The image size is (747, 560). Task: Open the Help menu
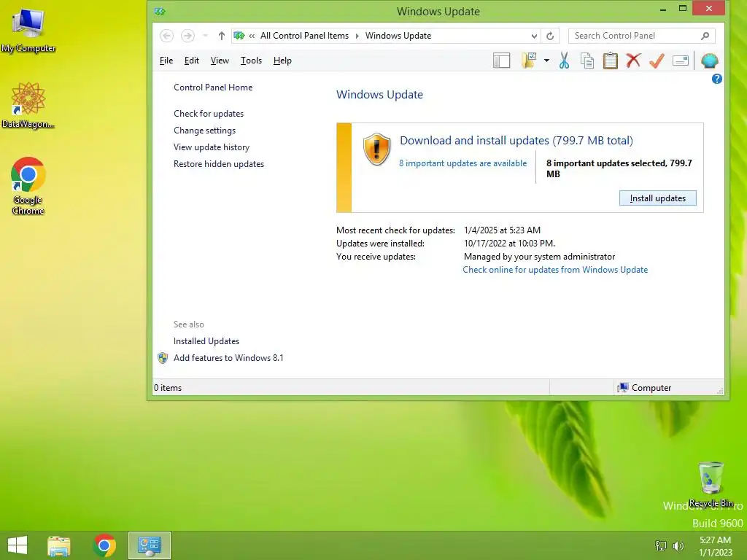coord(282,61)
